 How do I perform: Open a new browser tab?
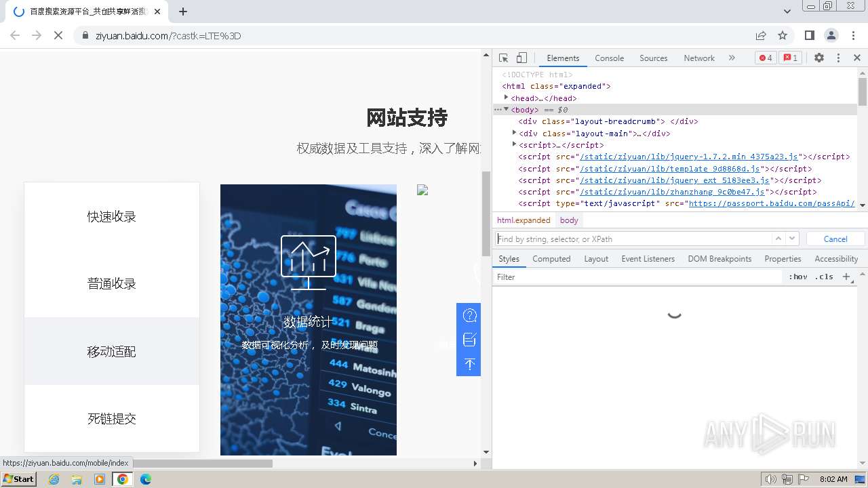click(183, 12)
